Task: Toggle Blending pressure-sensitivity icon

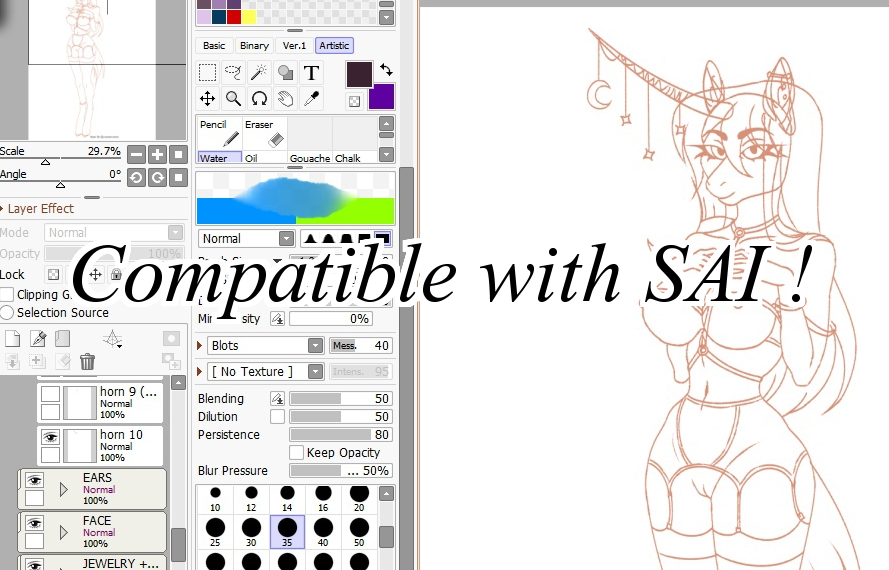Action: [277, 399]
